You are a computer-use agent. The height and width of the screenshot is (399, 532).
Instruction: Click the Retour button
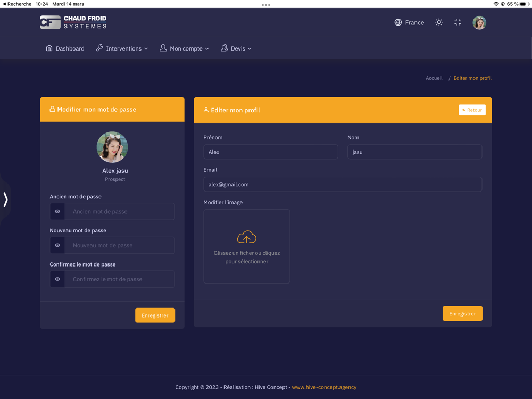pos(472,110)
